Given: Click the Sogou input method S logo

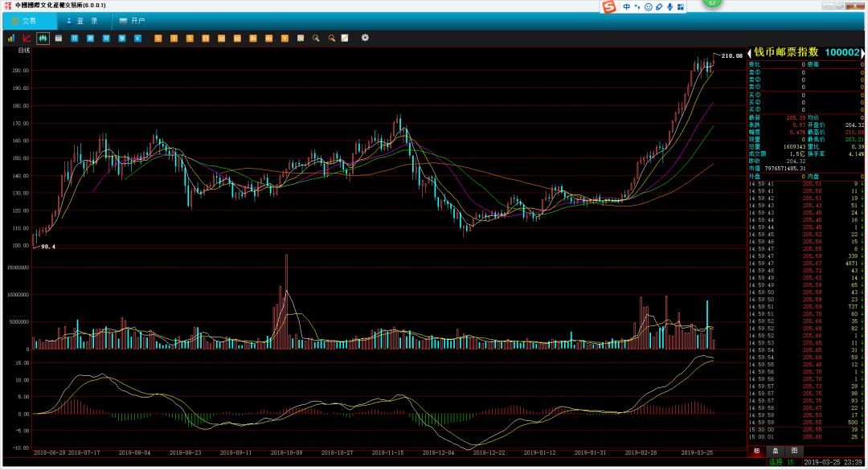Looking at the screenshot, I should tap(609, 6).
